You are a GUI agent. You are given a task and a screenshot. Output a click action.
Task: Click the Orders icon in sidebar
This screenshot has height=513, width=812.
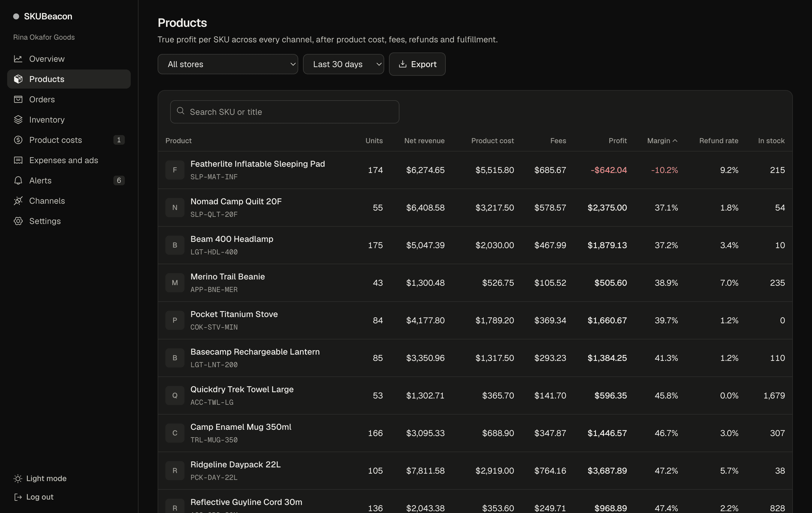(x=18, y=99)
